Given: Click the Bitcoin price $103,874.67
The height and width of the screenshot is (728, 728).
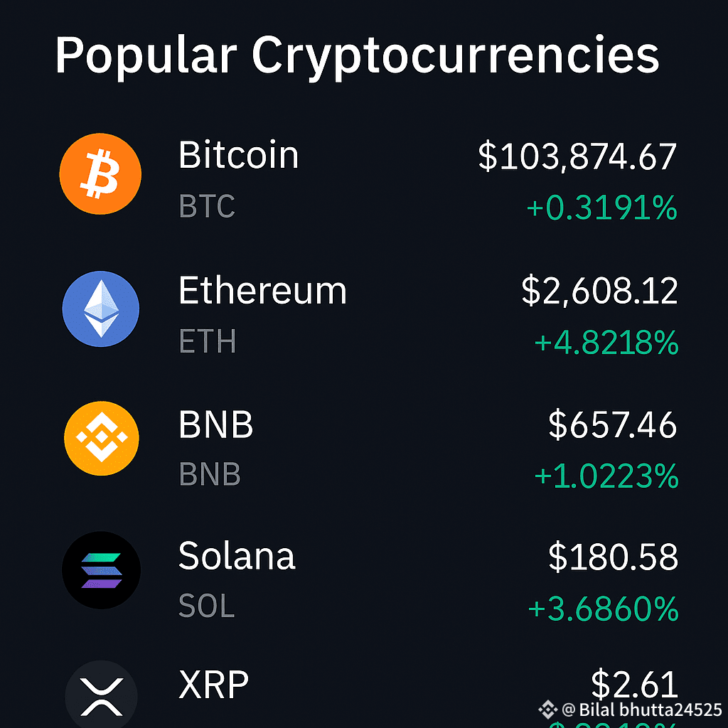Looking at the screenshot, I should click(577, 156).
